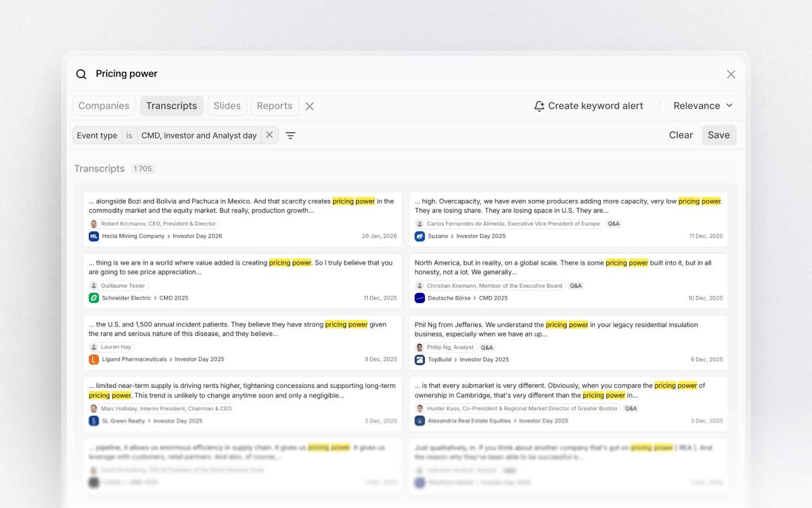Image resolution: width=812 pixels, height=508 pixels.
Task: Close the search panel
Action: (731, 74)
